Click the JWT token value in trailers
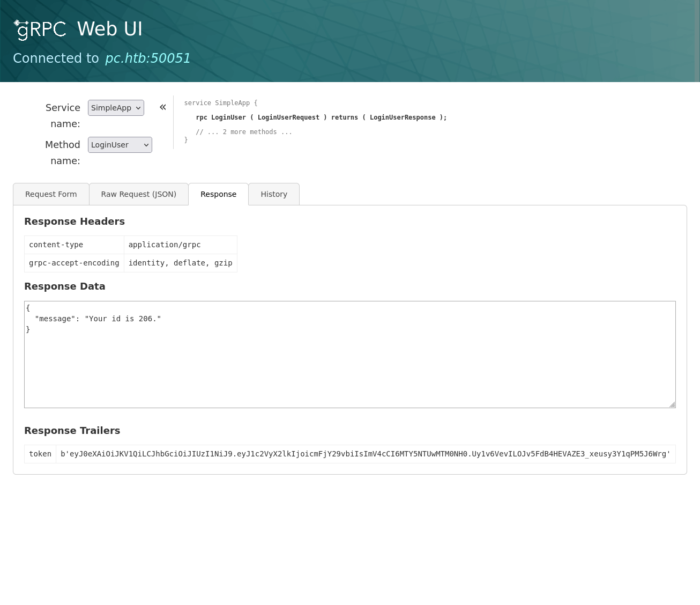This screenshot has height=605, width=700. (366, 454)
